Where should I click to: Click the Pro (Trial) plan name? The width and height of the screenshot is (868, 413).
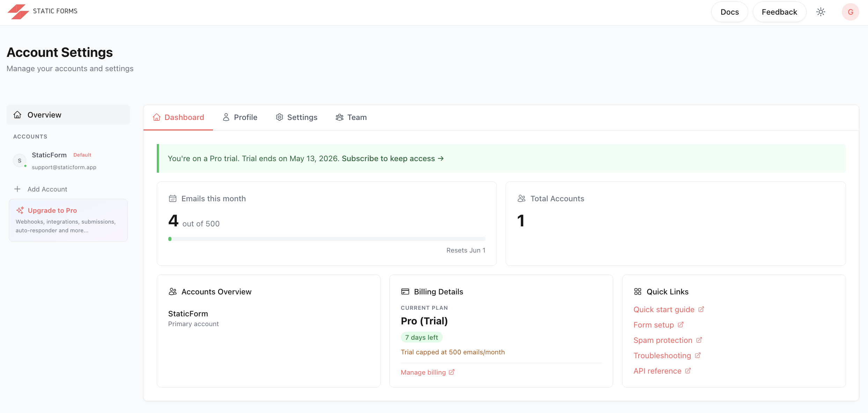pos(424,321)
